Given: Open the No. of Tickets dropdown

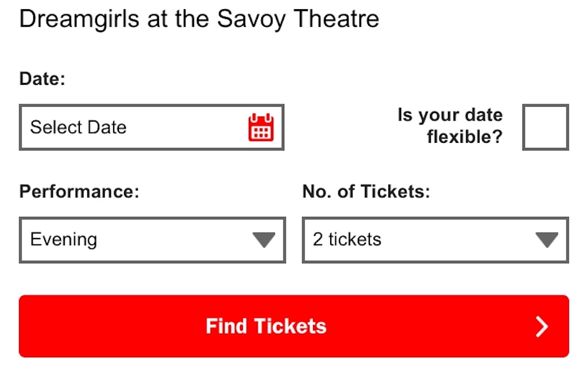Looking at the screenshot, I should click(435, 240).
